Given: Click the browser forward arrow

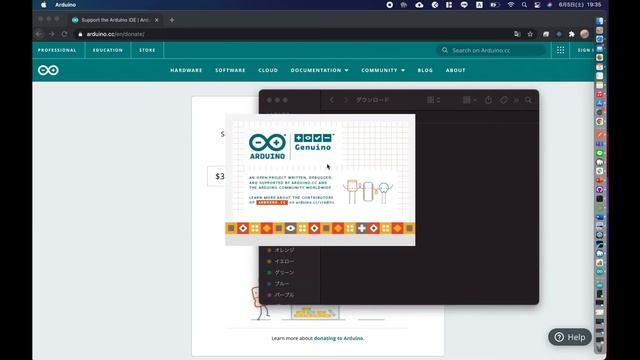Looking at the screenshot, I should (x=51, y=34).
